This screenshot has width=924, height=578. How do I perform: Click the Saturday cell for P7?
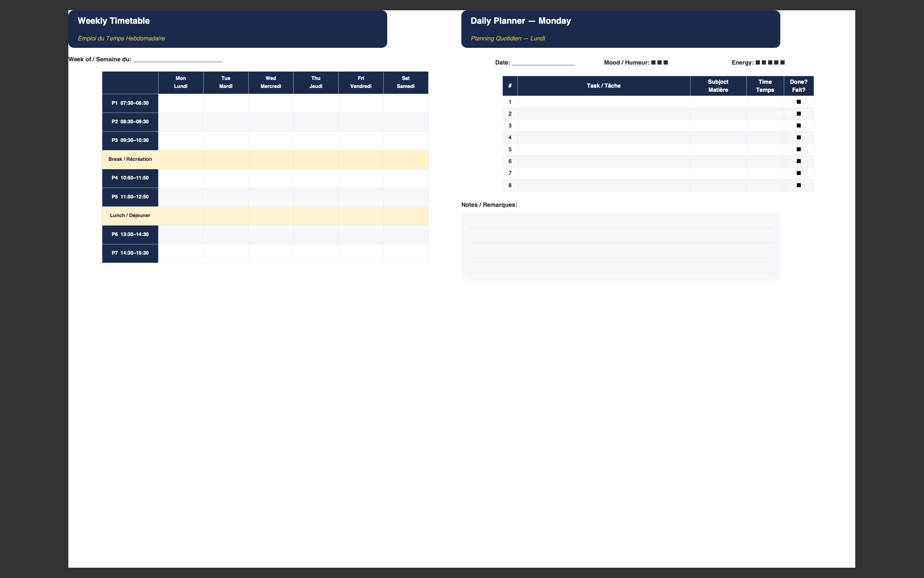pyautogui.click(x=406, y=253)
